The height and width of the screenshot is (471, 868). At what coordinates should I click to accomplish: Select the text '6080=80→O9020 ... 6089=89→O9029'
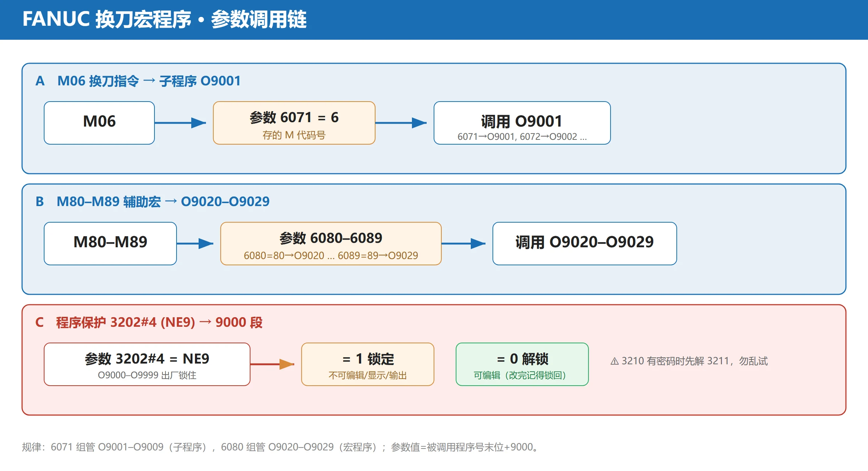(x=331, y=255)
